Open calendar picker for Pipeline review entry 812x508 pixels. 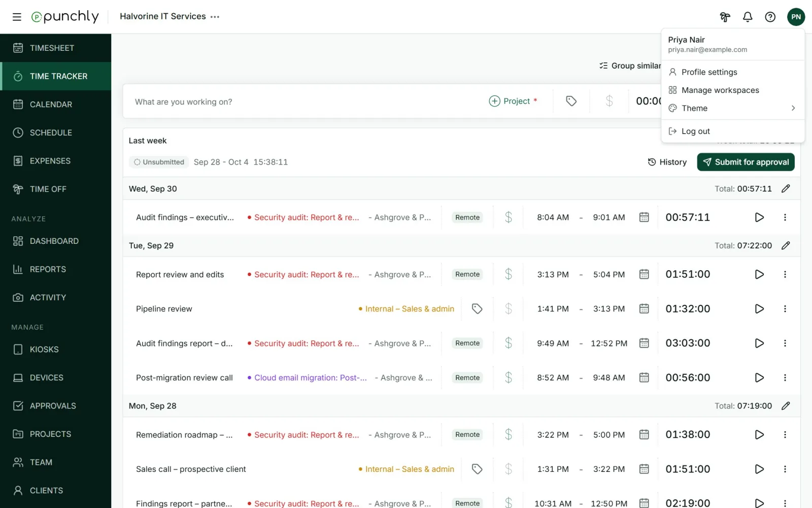pyautogui.click(x=644, y=309)
